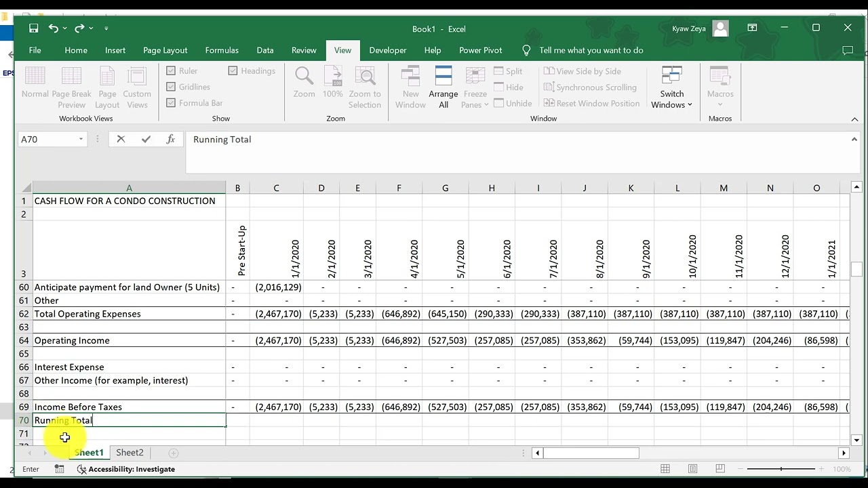Open Custom Views
This screenshot has width=868, height=488.
[137, 87]
